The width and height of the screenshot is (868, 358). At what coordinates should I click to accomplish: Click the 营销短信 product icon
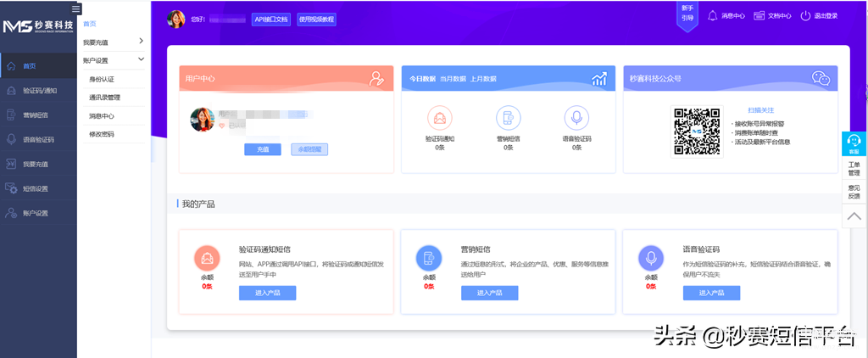click(x=429, y=258)
